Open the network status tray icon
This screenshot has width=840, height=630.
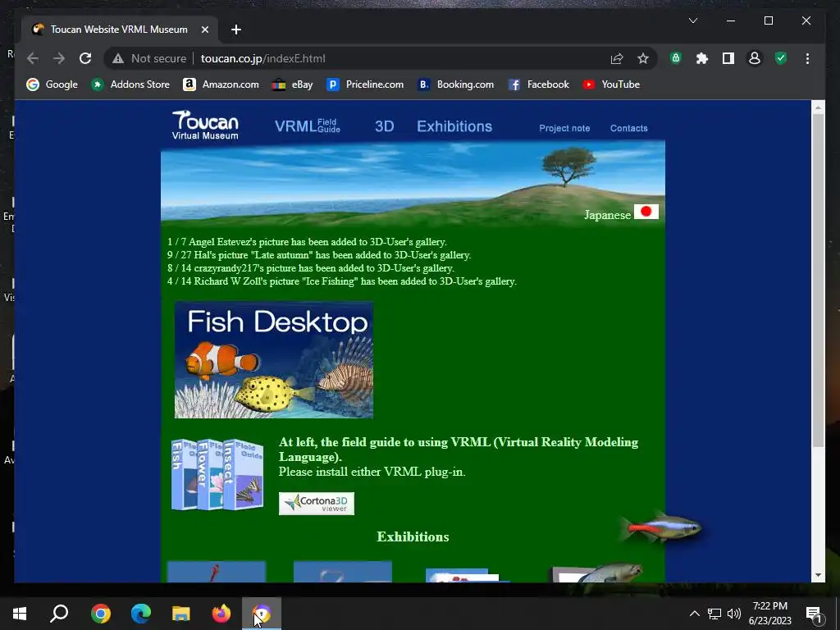(714, 614)
